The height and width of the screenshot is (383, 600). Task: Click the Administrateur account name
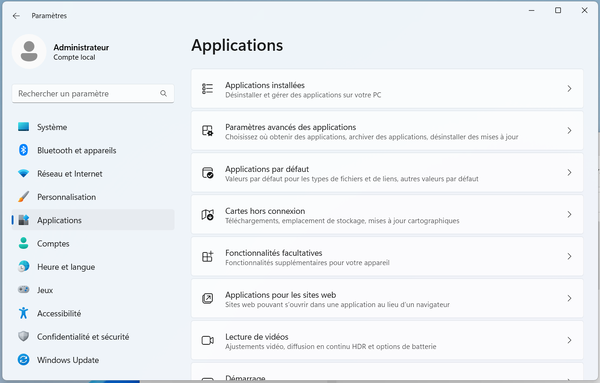click(x=81, y=47)
